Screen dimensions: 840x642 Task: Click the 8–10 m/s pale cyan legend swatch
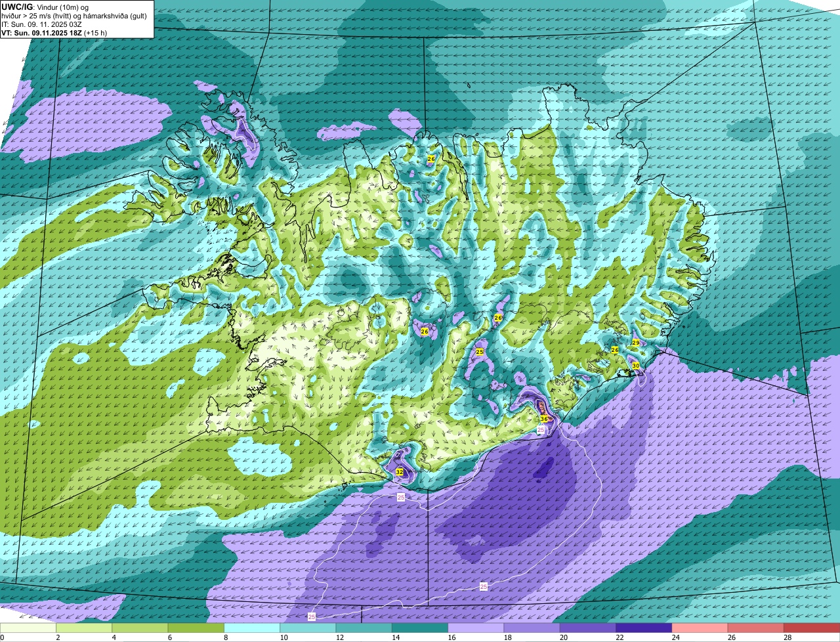point(252,628)
